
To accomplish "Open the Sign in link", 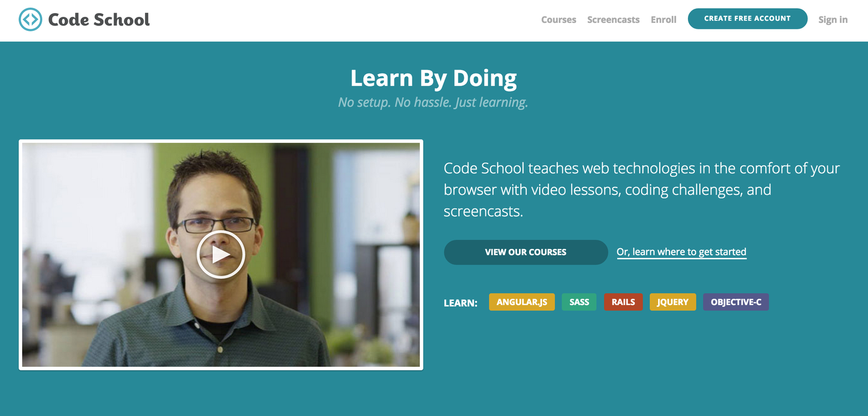I will [833, 20].
